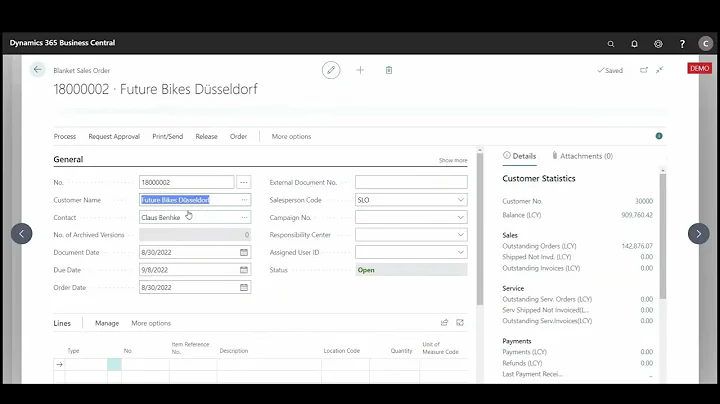Open the No. field assist ellipsis

[244, 182]
